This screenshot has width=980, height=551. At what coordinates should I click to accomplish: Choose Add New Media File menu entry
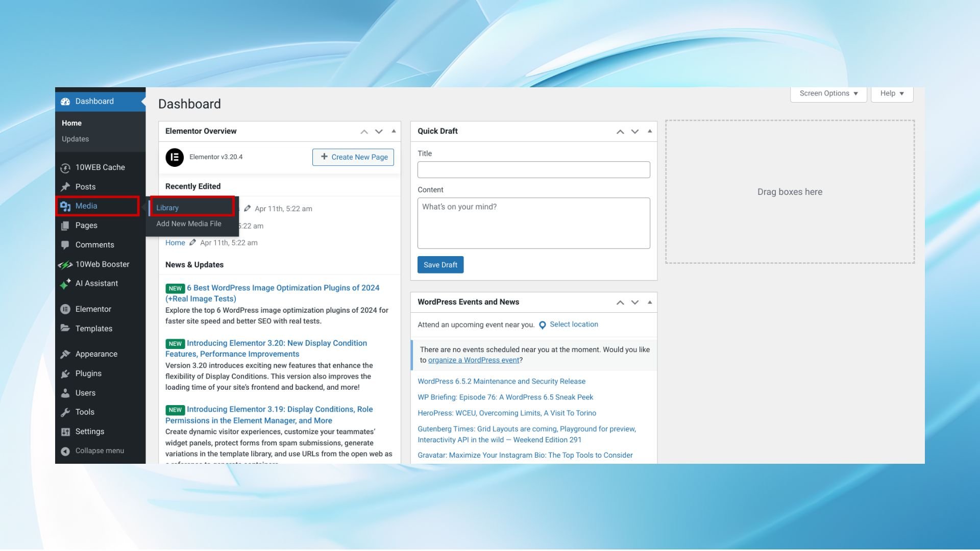pyautogui.click(x=188, y=223)
